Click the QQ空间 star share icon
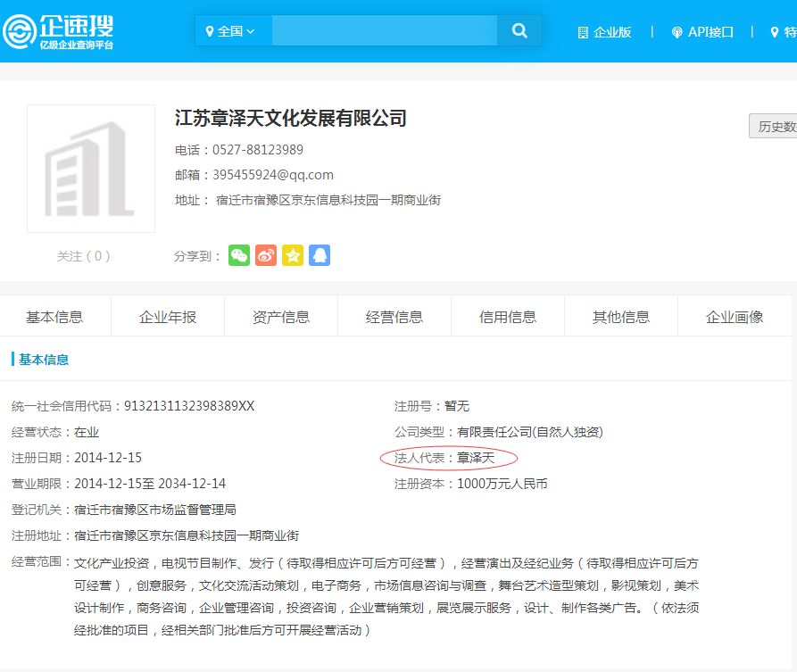The width and height of the screenshot is (797, 672). click(292, 255)
